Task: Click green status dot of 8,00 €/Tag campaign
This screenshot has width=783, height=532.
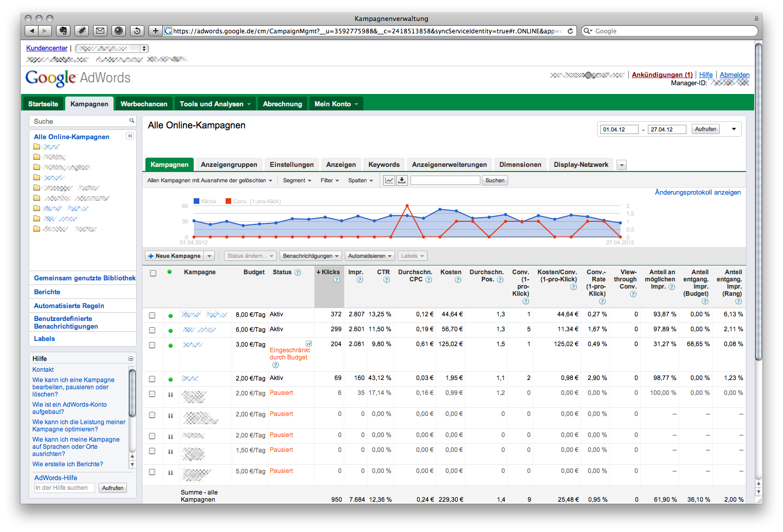Action: [171, 316]
